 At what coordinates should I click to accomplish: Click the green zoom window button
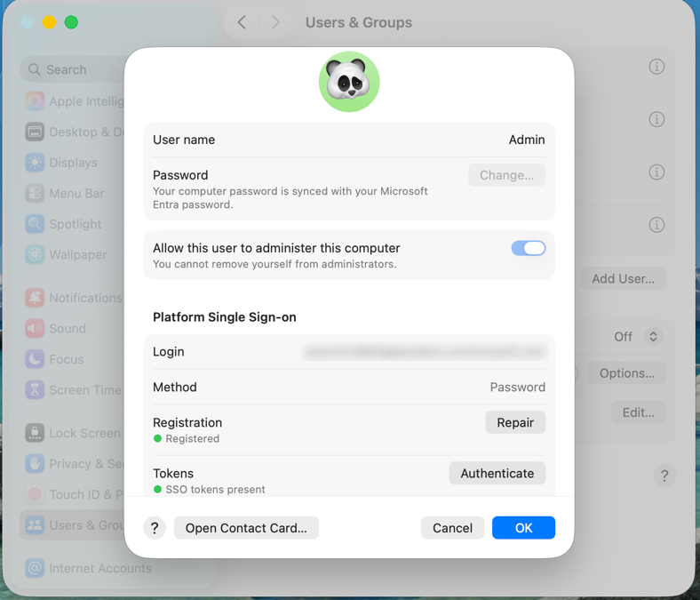click(71, 22)
